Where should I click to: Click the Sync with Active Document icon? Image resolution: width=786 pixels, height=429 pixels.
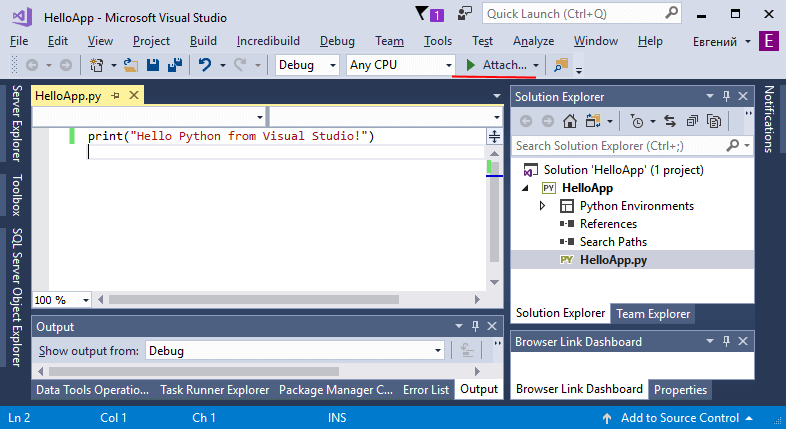670,121
